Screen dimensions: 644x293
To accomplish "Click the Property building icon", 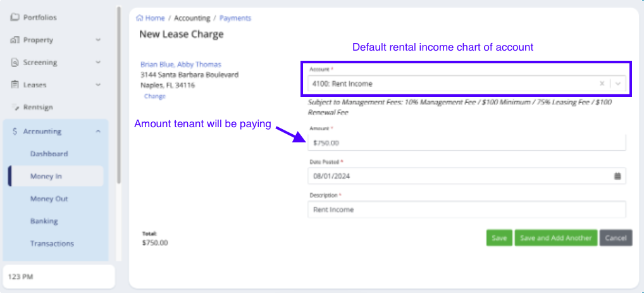I will tap(15, 40).
